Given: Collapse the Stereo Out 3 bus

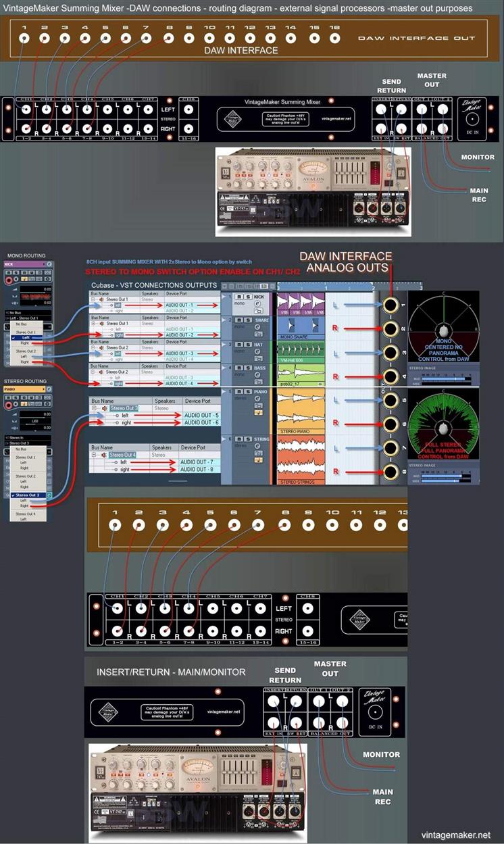Looking at the screenshot, I should point(94,408).
